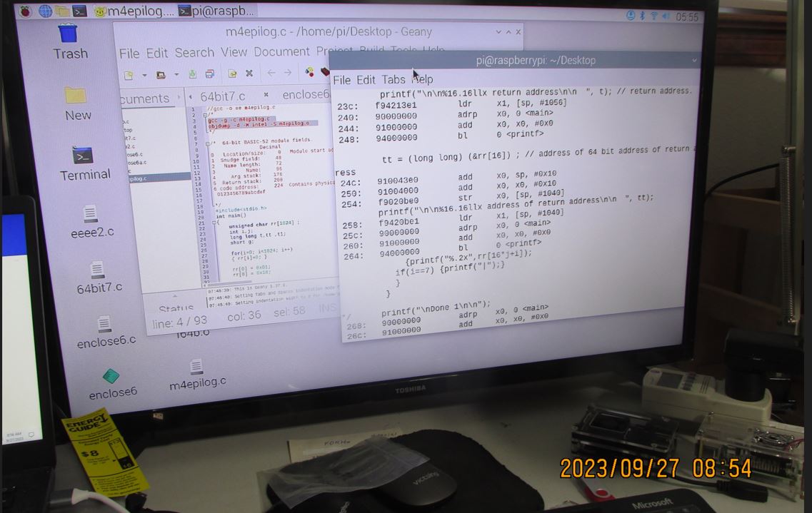Click the "printf("\nDone 1\n\n");" line in terminal
The height and width of the screenshot is (513, 812).
click(x=436, y=308)
